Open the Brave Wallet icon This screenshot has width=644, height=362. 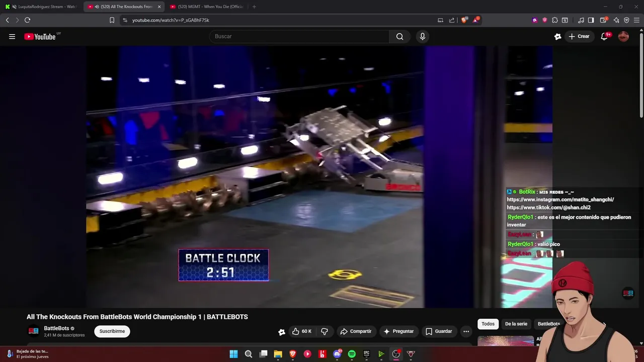pyautogui.click(x=604, y=20)
